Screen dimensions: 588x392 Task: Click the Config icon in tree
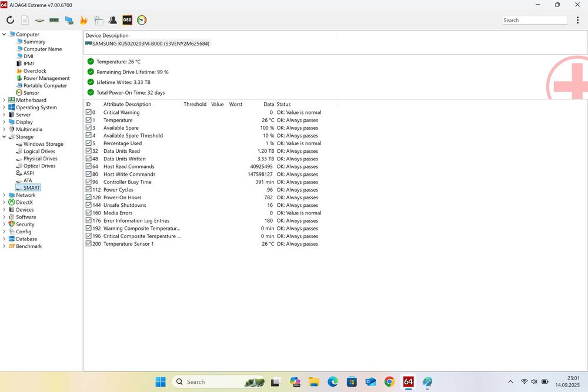click(12, 232)
